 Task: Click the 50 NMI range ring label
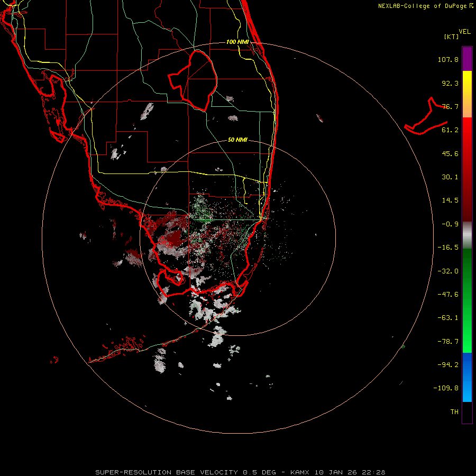[x=237, y=140]
